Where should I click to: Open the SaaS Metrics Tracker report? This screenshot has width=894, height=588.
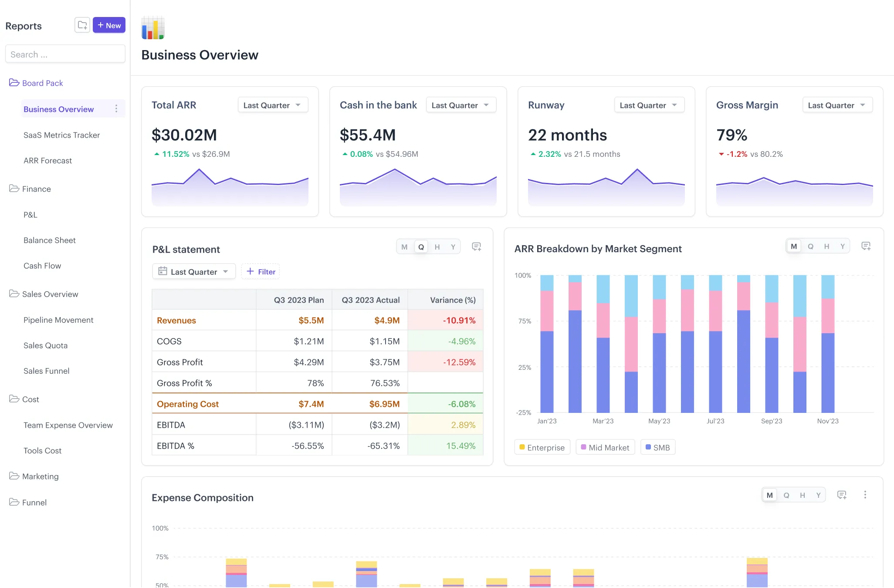(61, 135)
